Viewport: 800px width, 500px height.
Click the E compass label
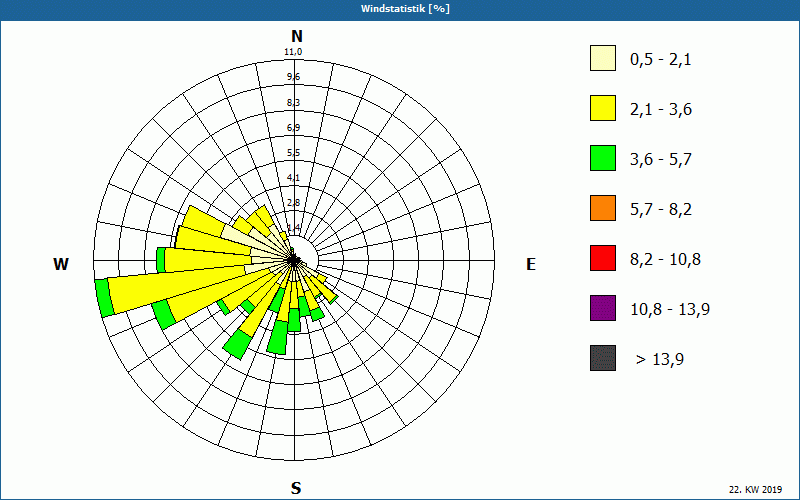click(531, 264)
